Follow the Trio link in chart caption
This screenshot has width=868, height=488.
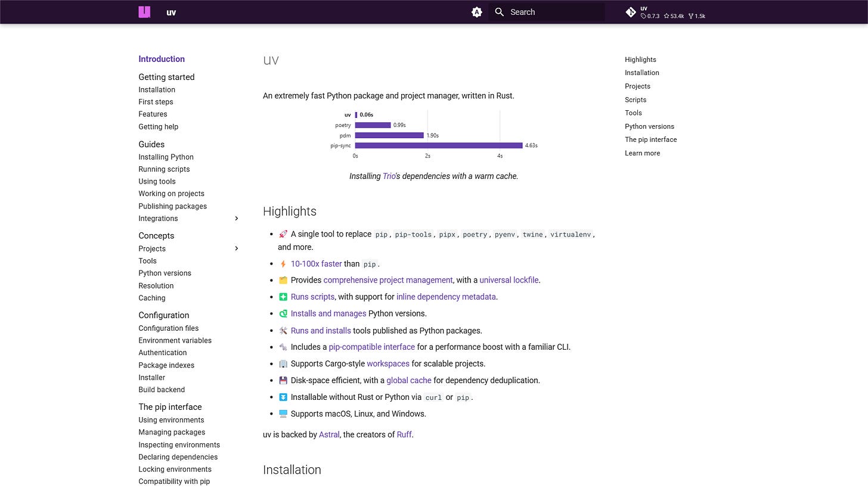389,176
